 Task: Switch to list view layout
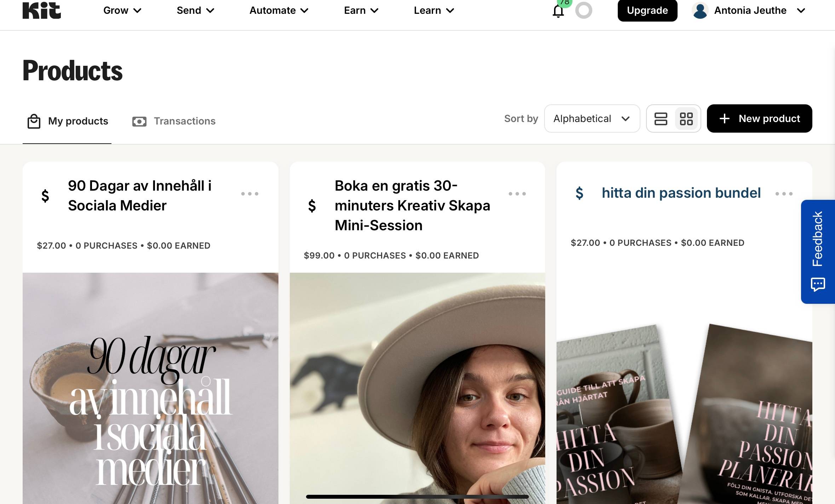(x=661, y=119)
